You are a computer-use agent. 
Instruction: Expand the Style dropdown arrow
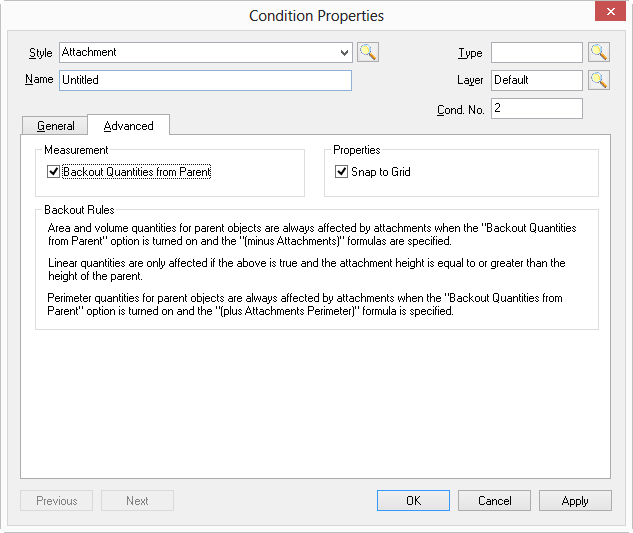pos(344,52)
